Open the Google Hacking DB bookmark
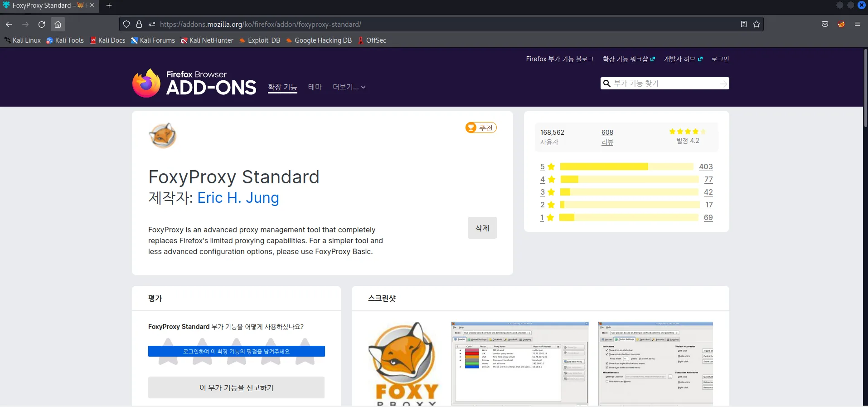 [x=319, y=40]
